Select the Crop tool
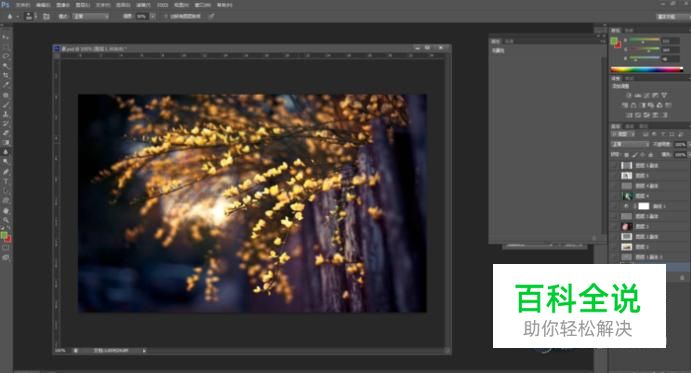Image resolution: width=691 pixels, height=373 pixels. coord(6,75)
